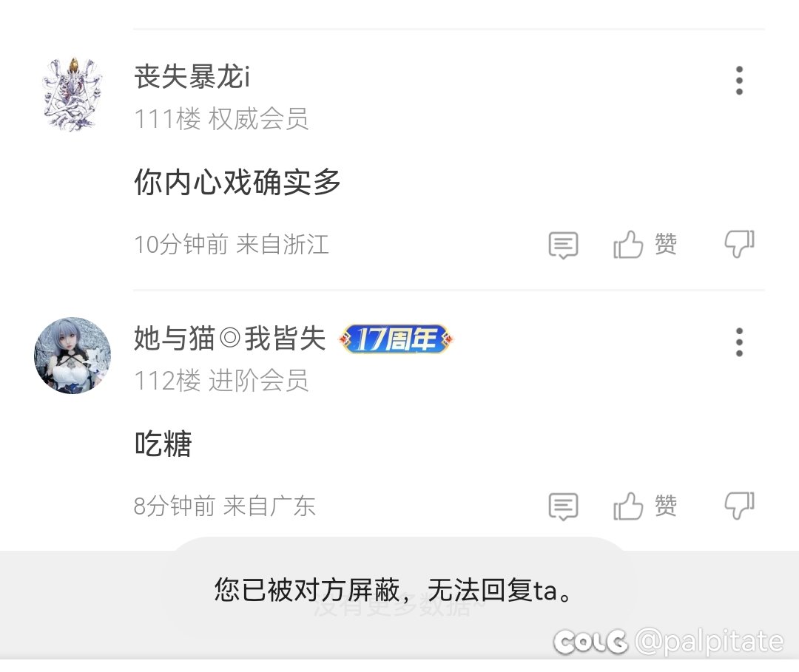
Task: Like the 你内心戏确实多 comment
Action: click(628, 245)
